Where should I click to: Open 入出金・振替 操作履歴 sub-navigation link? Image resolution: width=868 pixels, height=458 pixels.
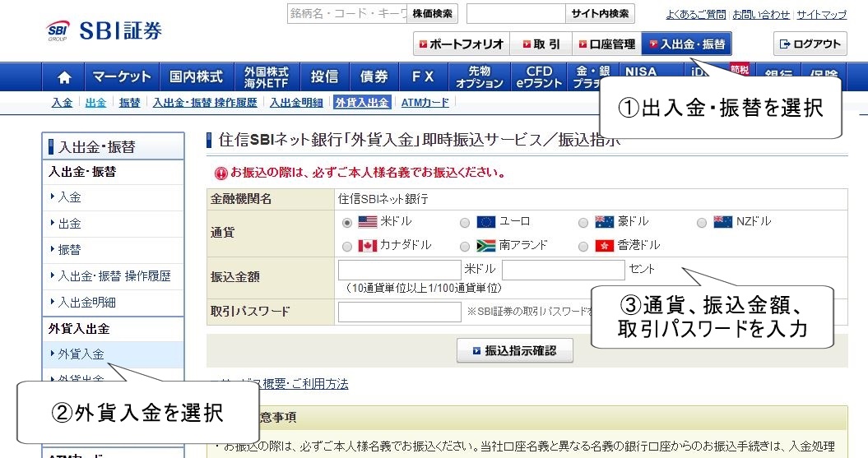coord(205,102)
